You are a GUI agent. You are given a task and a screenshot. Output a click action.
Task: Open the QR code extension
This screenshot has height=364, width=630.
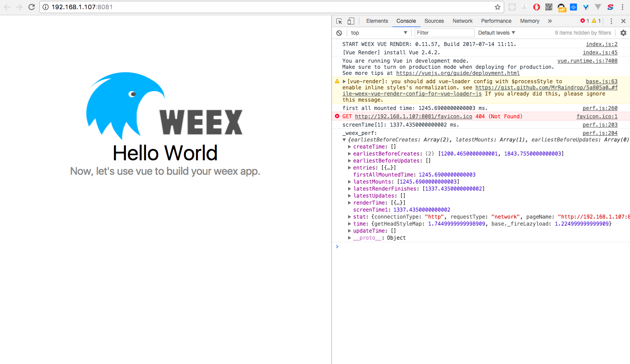(548, 7)
